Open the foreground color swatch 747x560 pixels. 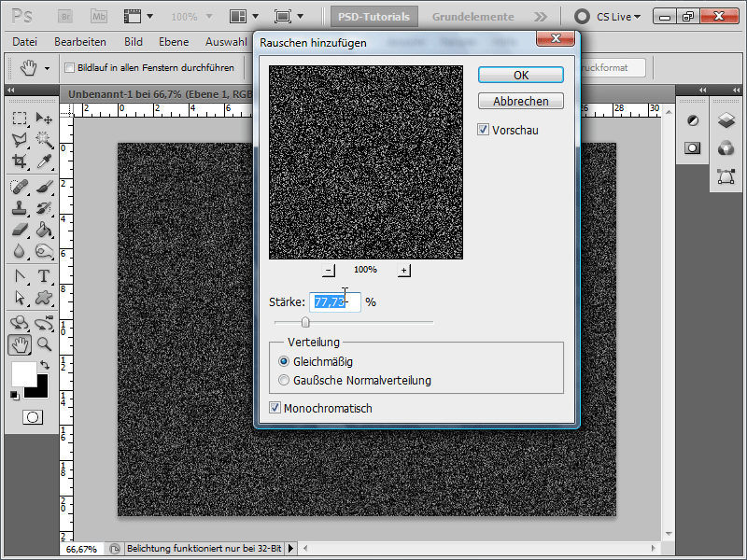(23, 374)
